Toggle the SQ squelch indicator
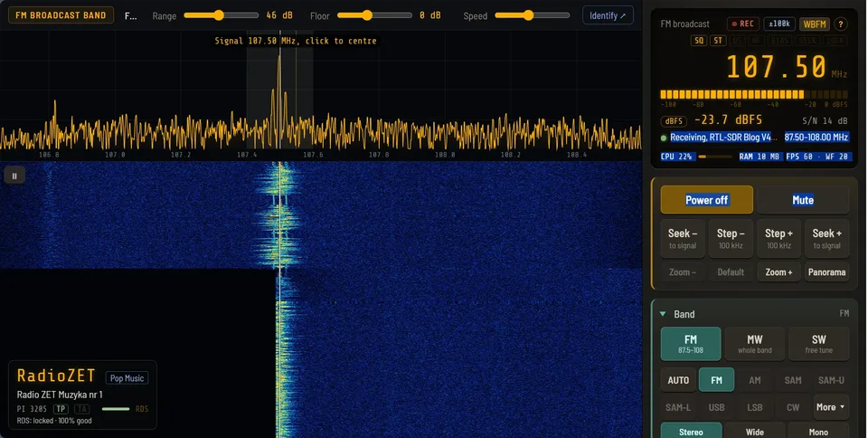Screen dimensions: 868x438 pyautogui.click(x=699, y=41)
